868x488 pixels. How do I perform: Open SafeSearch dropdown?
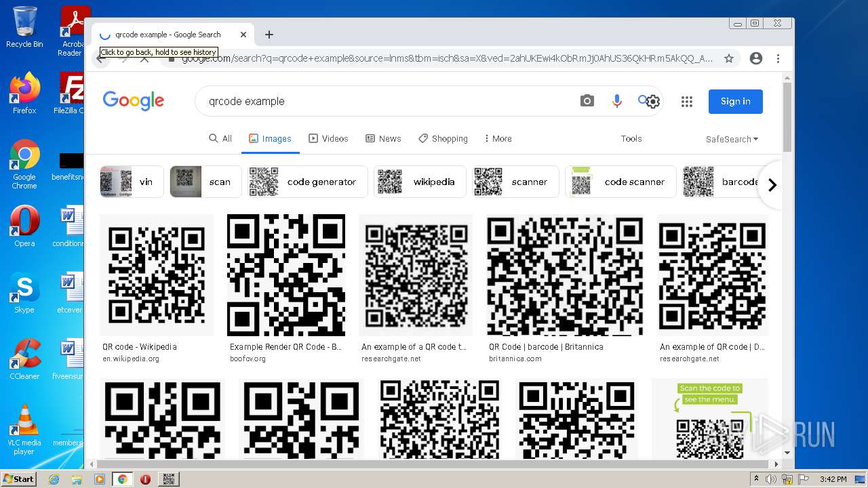(732, 139)
